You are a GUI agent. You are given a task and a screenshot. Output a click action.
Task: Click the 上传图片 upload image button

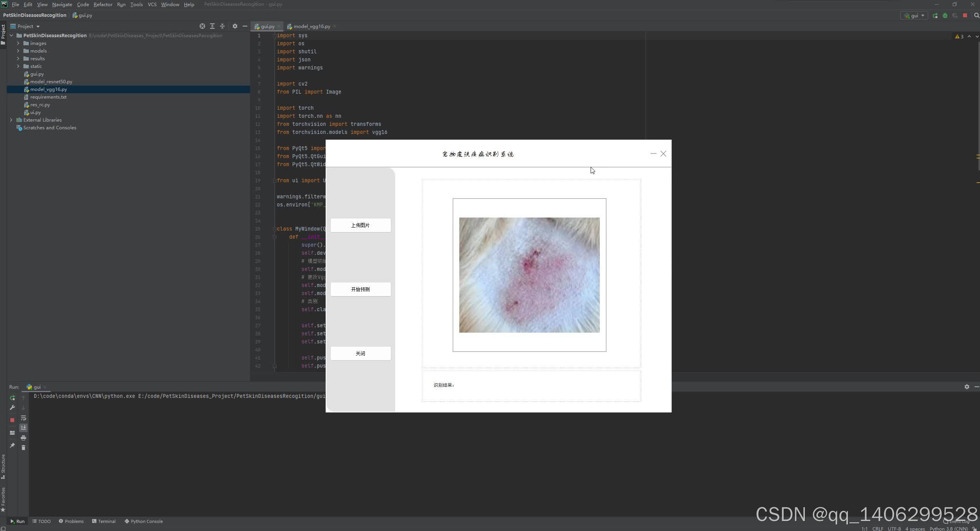[360, 225]
